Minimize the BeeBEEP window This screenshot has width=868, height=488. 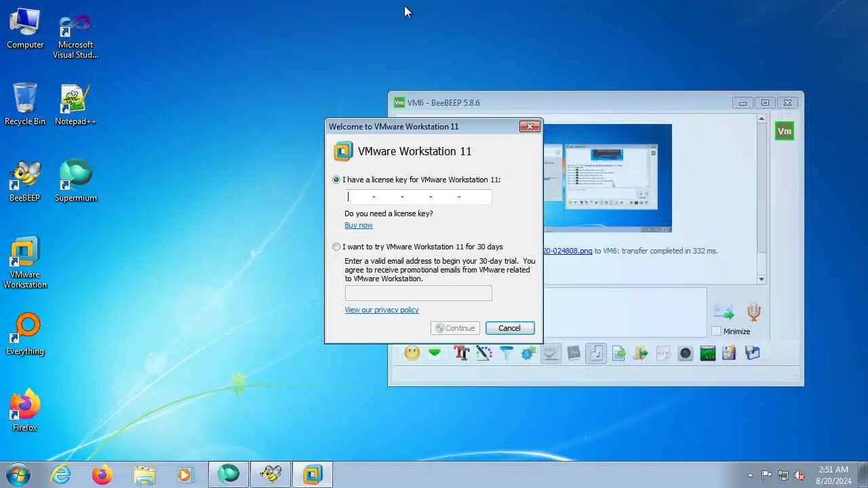point(743,103)
